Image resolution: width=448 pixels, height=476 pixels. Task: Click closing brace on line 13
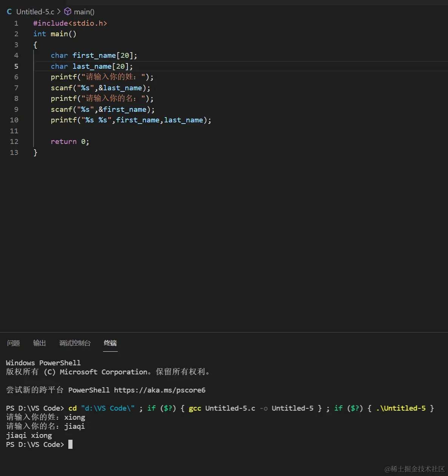[x=35, y=153]
